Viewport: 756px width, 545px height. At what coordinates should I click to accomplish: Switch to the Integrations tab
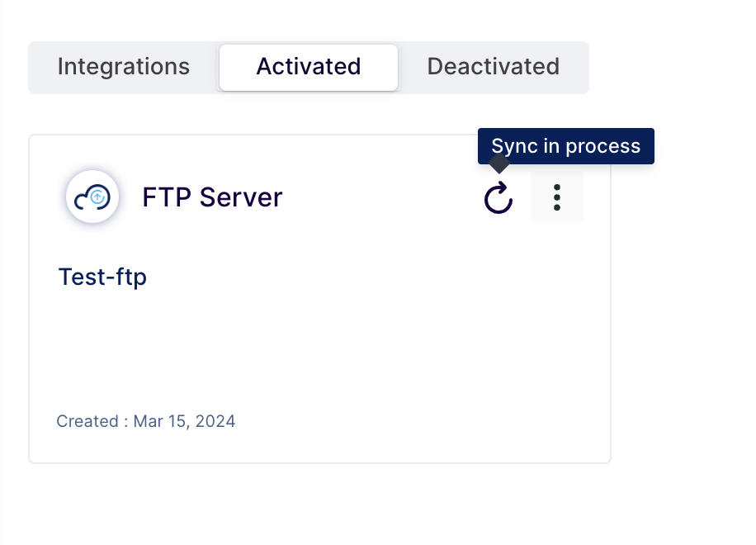[124, 67]
